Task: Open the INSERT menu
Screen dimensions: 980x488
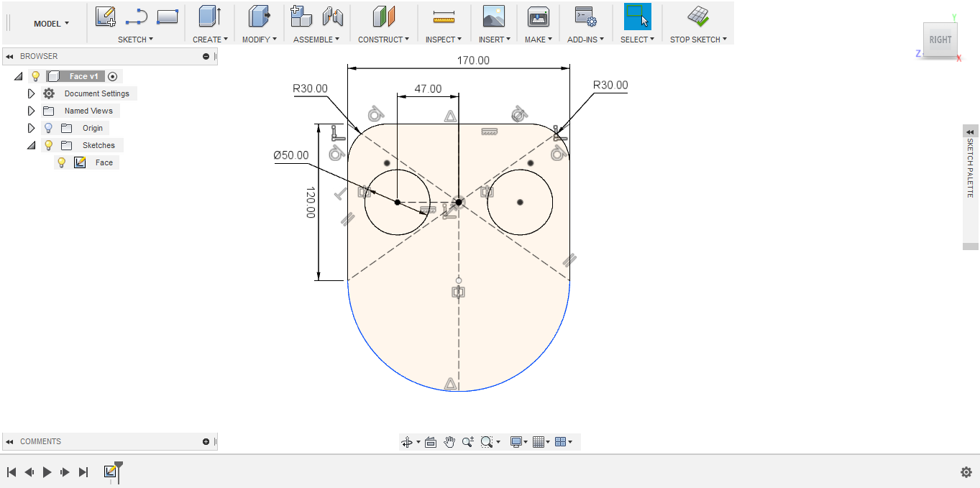Action: point(495,40)
